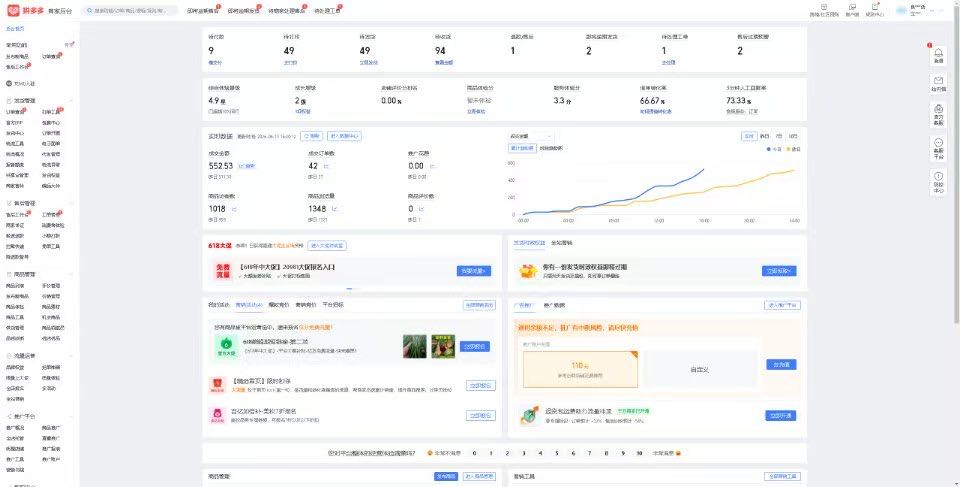Screen dimensions: 960x487
Task: Click the search box in top header
Action: [130, 10]
